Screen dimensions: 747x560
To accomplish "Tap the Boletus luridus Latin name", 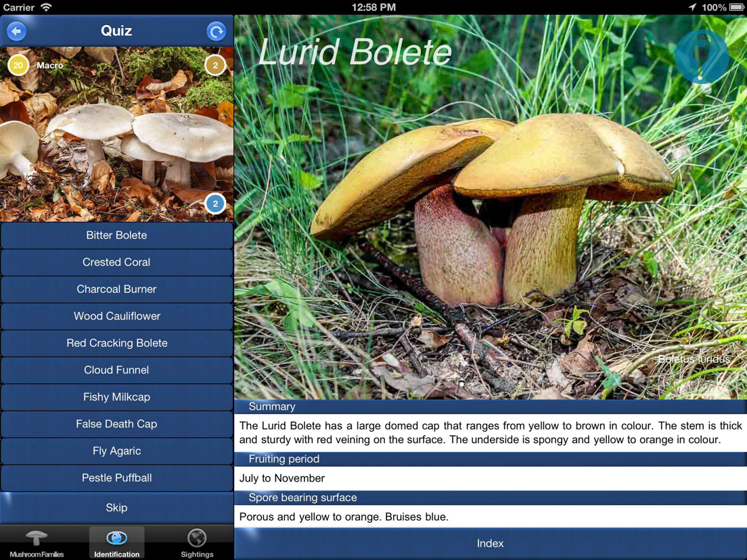I will tap(694, 359).
